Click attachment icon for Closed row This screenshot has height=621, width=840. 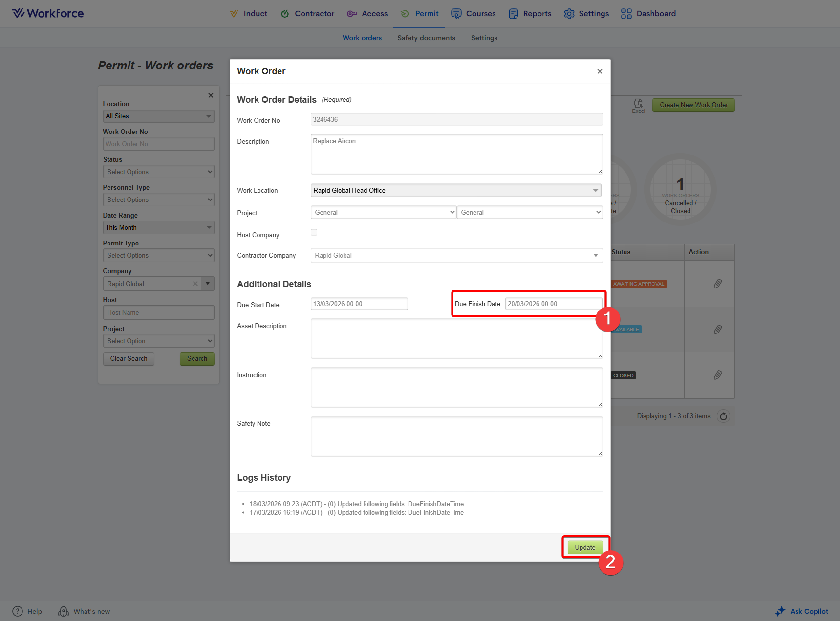click(718, 375)
